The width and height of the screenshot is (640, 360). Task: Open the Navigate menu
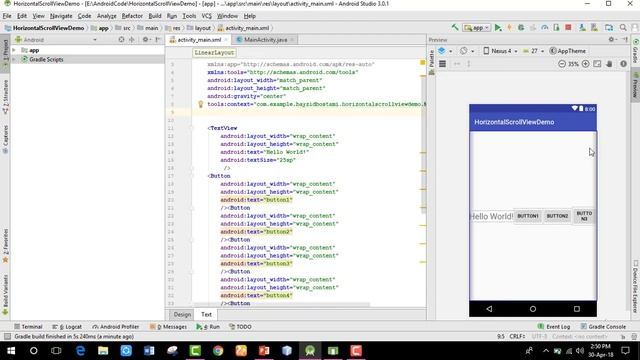(x=61, y=16)
